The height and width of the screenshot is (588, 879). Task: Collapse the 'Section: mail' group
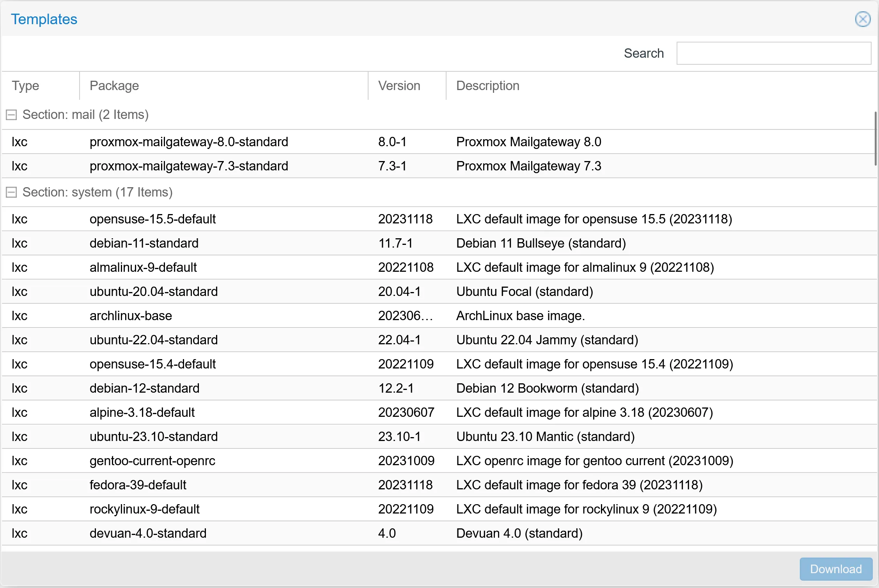(x=11, y=114)
